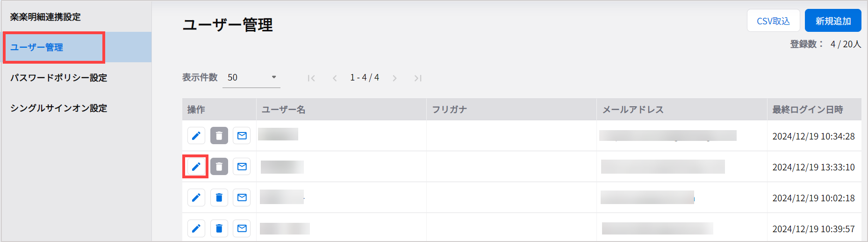This screenshot has width=868, height=242.
Task: Click the 新規追加 button
Action: click(833, 21)
